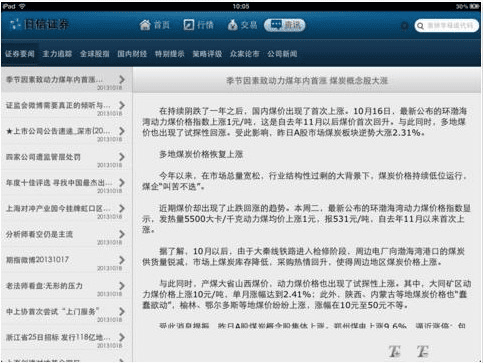Screen dimensions: 483x363
Task: Switch to the 国内财经 tab
Action: coord(132,54)
